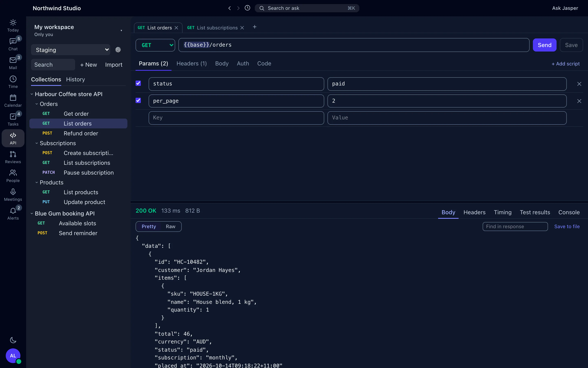Open Meetings in the sidebar
The height and width of the screenshot is (368, 588).
coord(13,195)
